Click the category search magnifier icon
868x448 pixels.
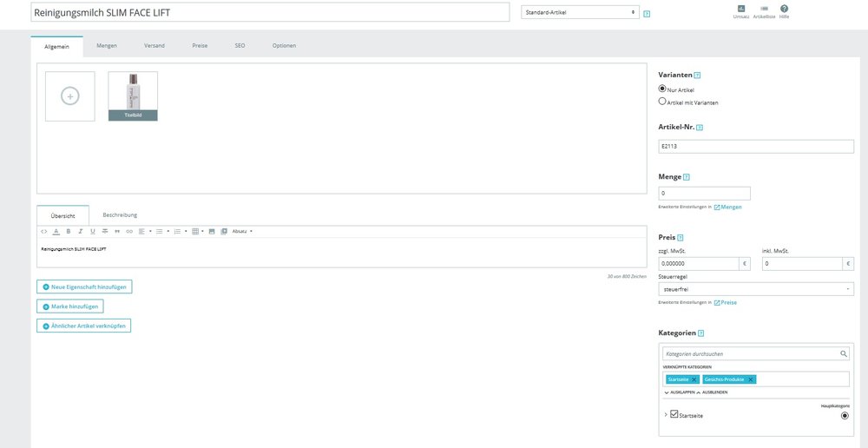pos(844,353)
